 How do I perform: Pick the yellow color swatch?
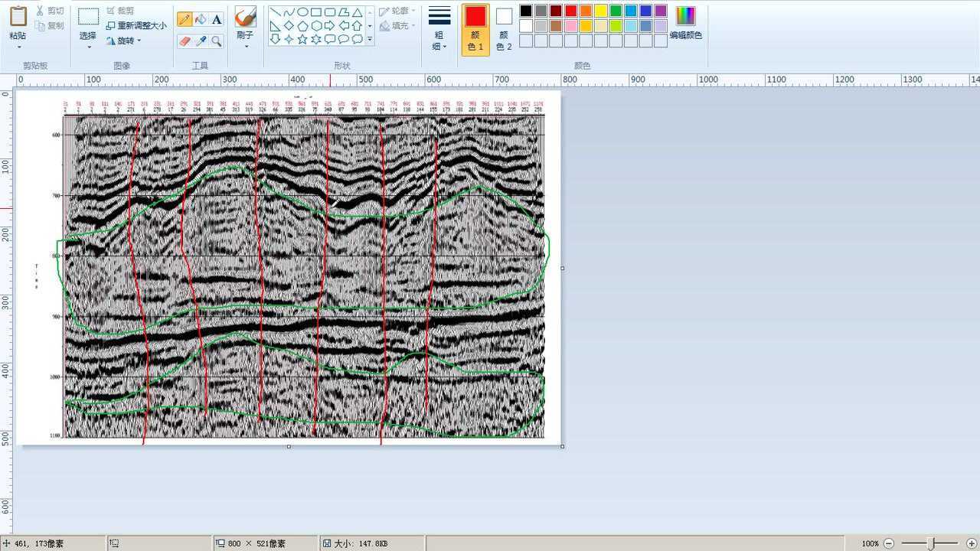tap(600, 11)
